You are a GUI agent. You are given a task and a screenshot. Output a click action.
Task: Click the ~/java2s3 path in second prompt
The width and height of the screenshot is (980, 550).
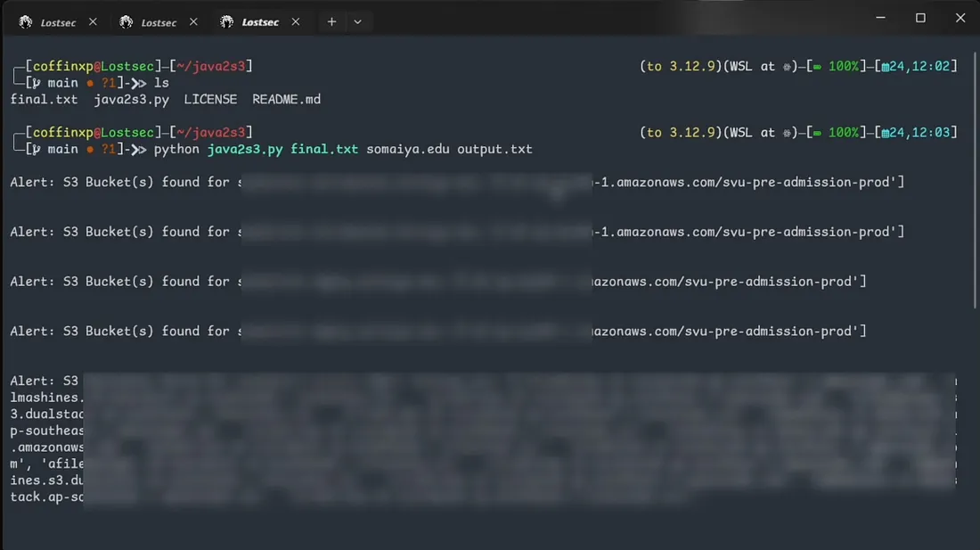coord(212,133)
